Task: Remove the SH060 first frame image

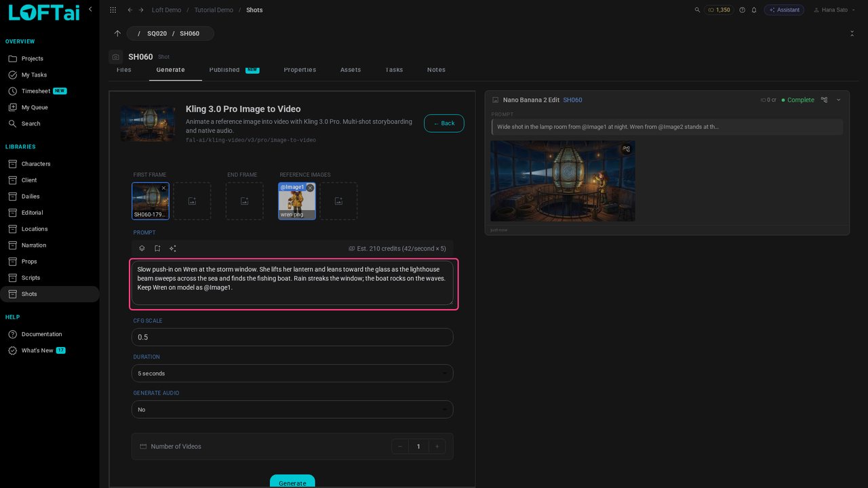Action: point(163,188)
